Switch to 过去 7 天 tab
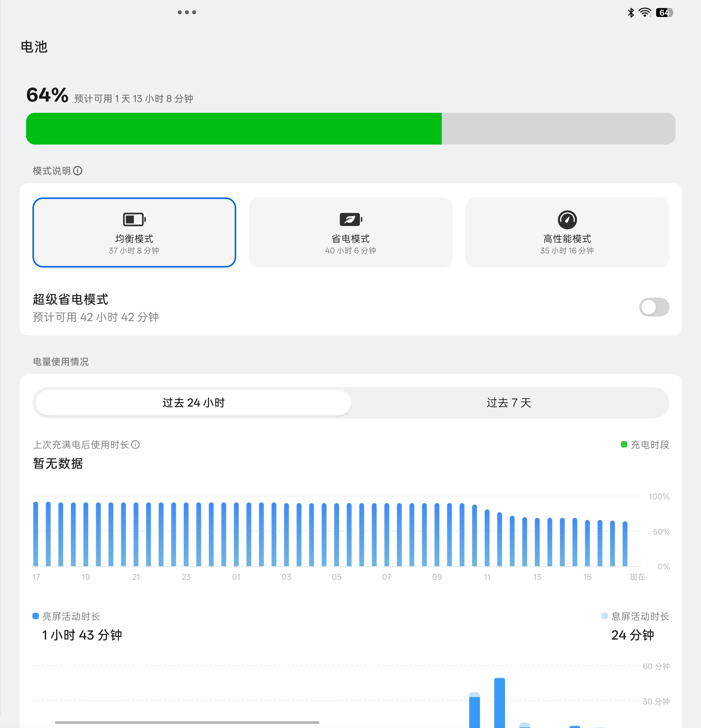The image size is (701, 728). [509, 403]
